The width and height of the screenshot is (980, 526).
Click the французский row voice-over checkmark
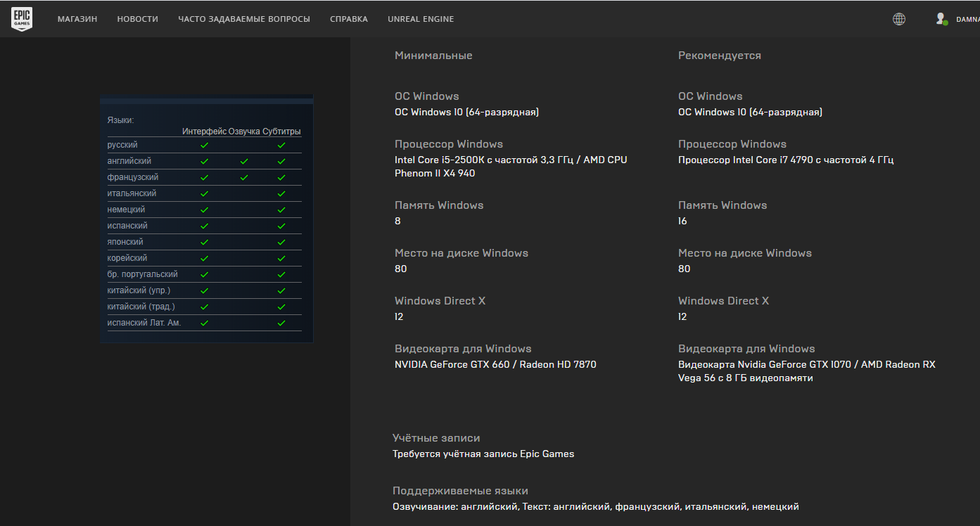pyautogui.click(x=244, y=177)
